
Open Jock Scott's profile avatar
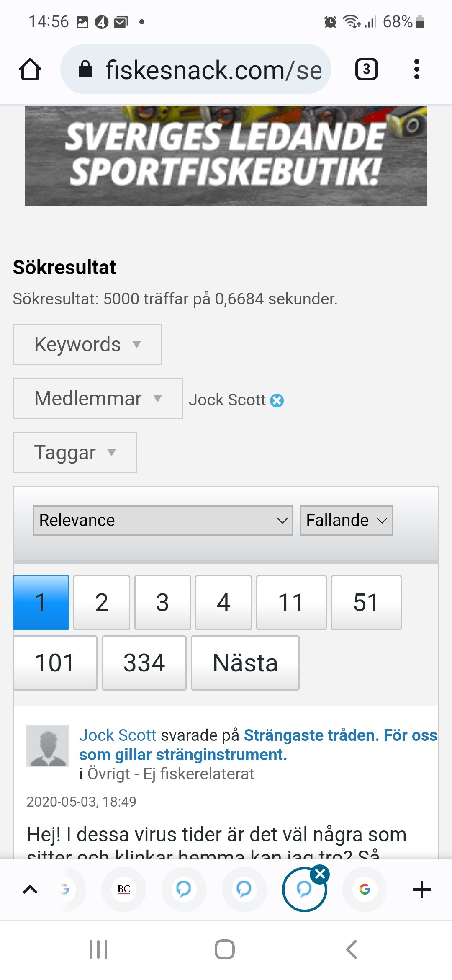(48, 746)
